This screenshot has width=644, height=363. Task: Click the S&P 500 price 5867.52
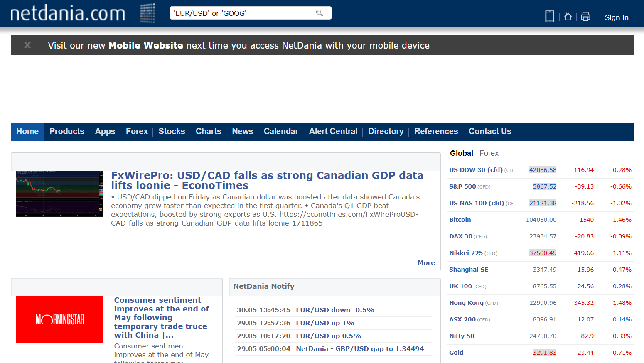545,186
